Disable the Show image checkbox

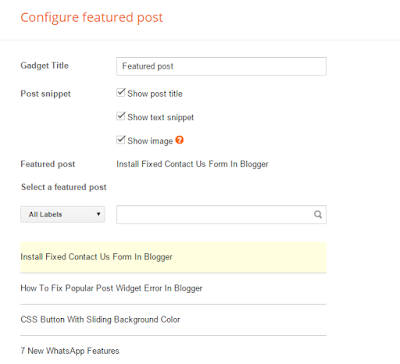[121, 140]
